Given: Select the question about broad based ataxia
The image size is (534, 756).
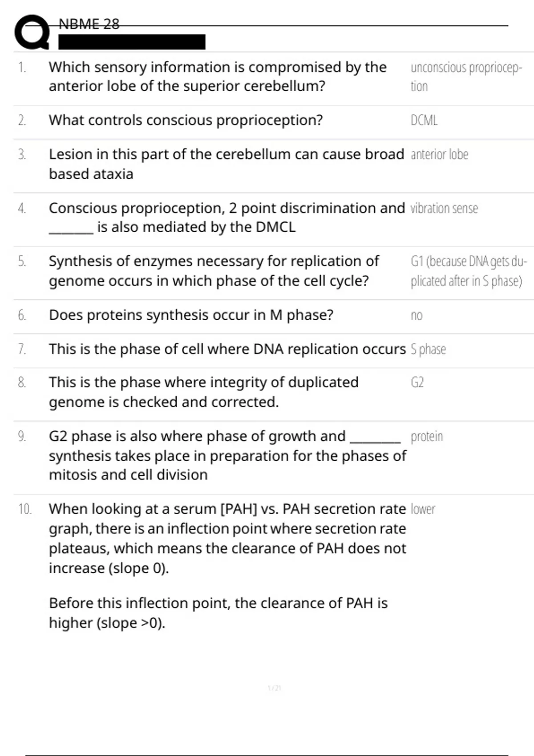Looking at the screenshot, I should [x=226, y=164].
